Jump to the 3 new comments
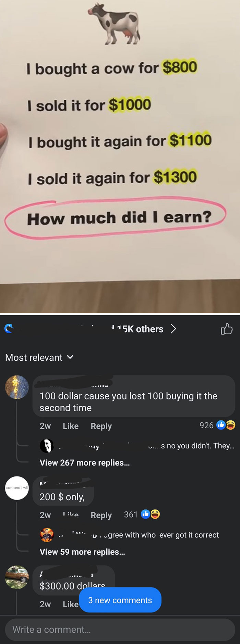Screen dimensions: 240x644 pyautogui.click(x=120, y=600)
